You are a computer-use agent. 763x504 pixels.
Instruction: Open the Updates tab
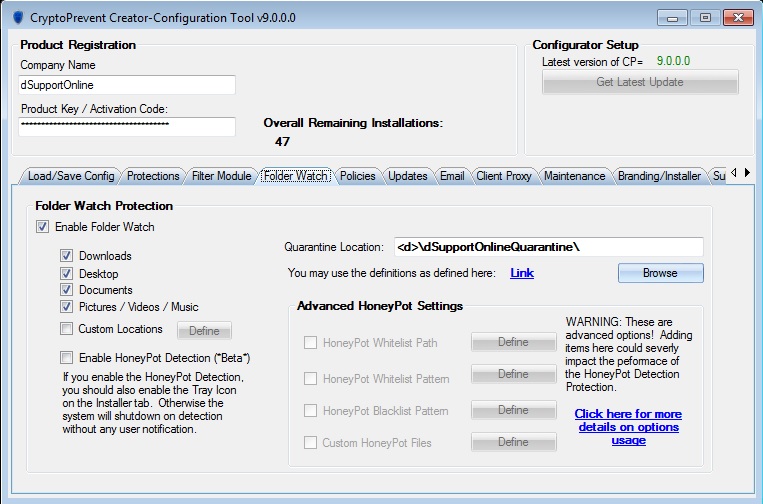coord(408,176)
